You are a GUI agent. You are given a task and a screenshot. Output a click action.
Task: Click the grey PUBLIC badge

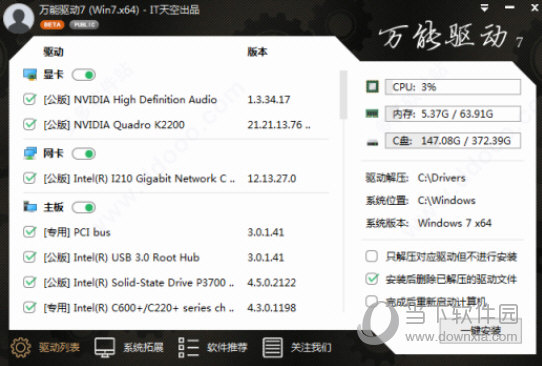pyautogui.click(x=84, y=25)
